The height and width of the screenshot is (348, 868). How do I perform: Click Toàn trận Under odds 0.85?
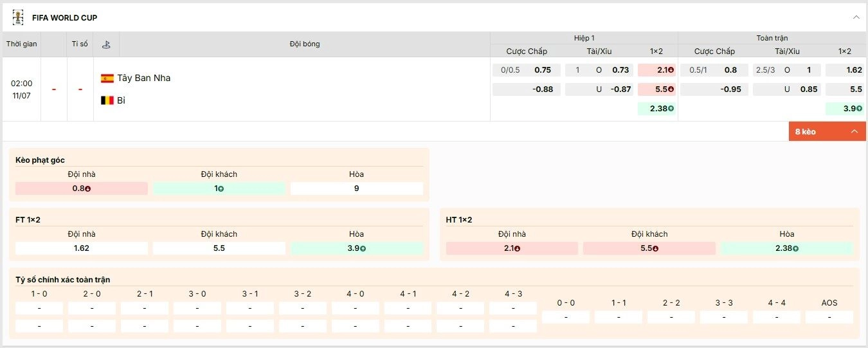(x=787, y=89)
